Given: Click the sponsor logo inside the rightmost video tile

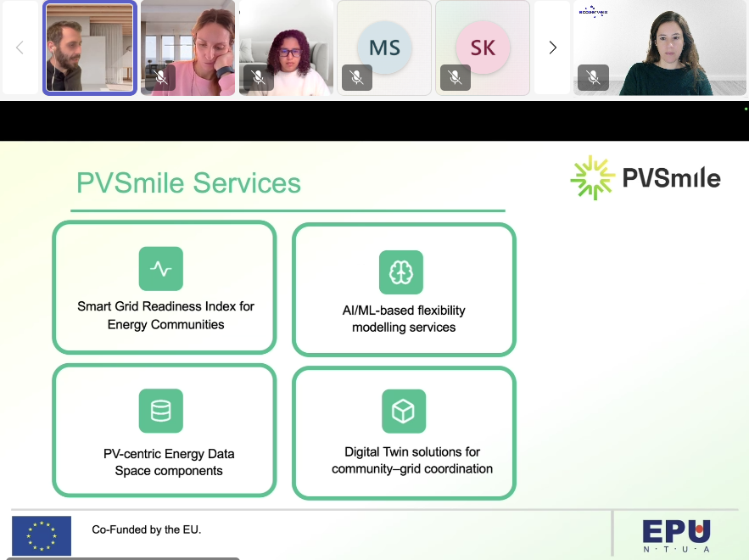Looking at the screenshot, I should [591, 13].
